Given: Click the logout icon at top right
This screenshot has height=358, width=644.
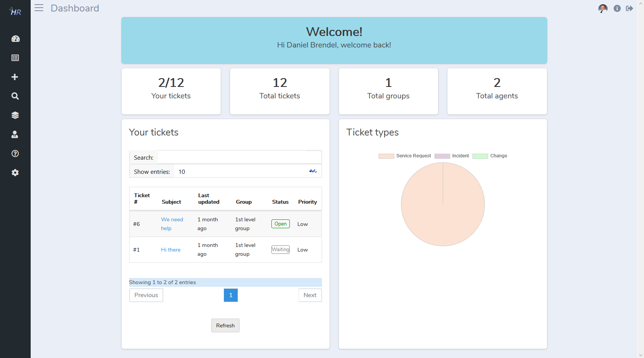Looking at the screenshot, I should point(629,8).
